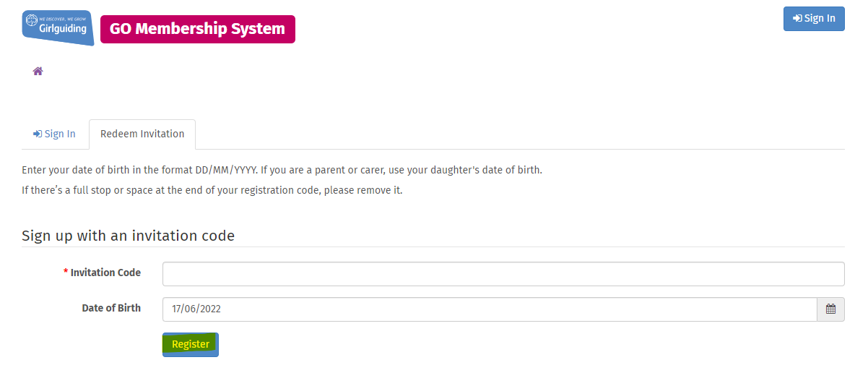Click the purple home breadcrumb icon

(38, 71)
